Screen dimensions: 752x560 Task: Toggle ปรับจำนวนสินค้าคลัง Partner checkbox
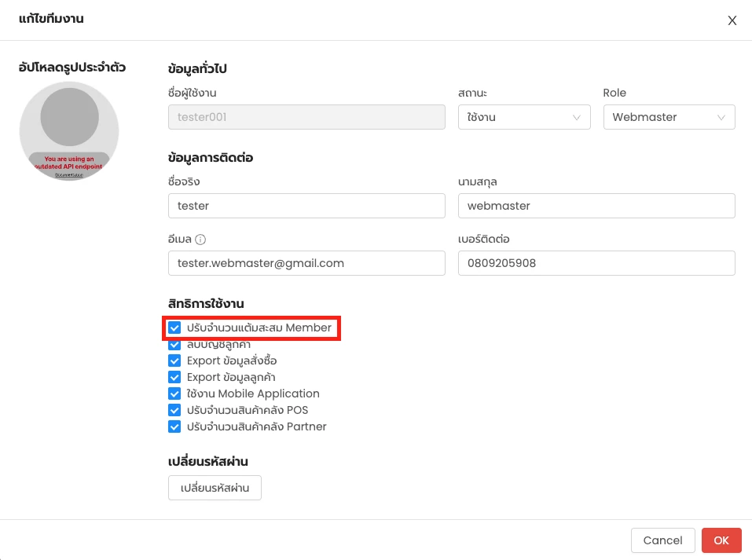click(174, 426)
